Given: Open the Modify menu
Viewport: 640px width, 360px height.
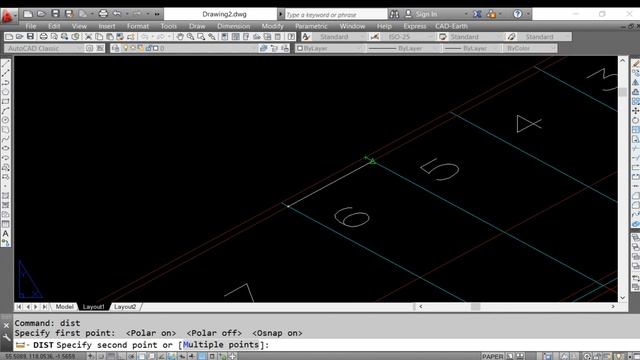Looking at the screenshot, I should click(x=272, y=26).
